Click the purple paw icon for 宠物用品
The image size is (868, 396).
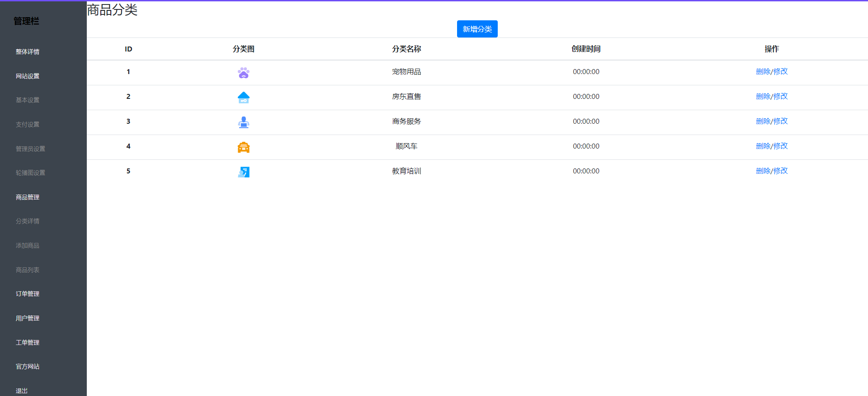pos(243,73)
